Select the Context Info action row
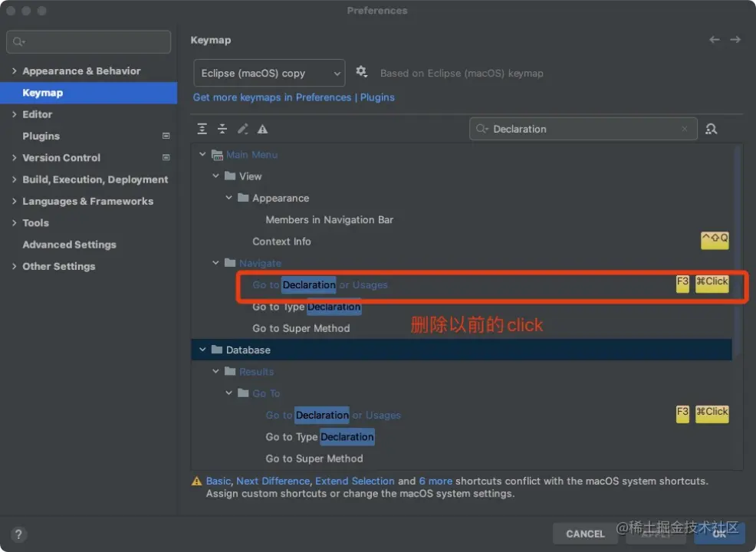The image size is (756, 552). pyautogui.click(x=461, y=241)
